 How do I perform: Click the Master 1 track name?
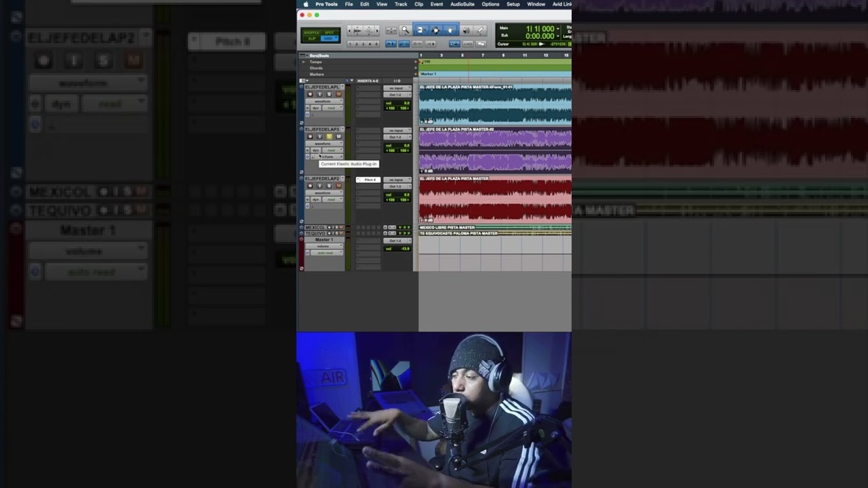pos(324,239)
